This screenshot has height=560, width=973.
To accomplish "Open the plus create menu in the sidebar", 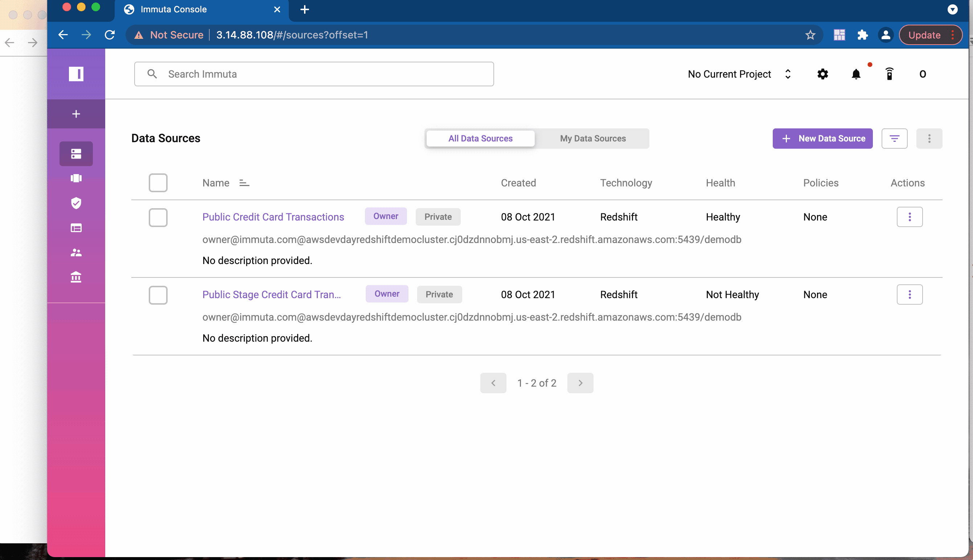I will [x=76, y=114].
